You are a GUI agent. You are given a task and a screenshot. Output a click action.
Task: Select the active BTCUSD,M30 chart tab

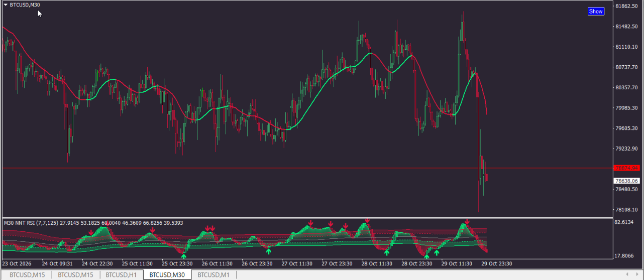pyautogui.click(x=167, y=274)
